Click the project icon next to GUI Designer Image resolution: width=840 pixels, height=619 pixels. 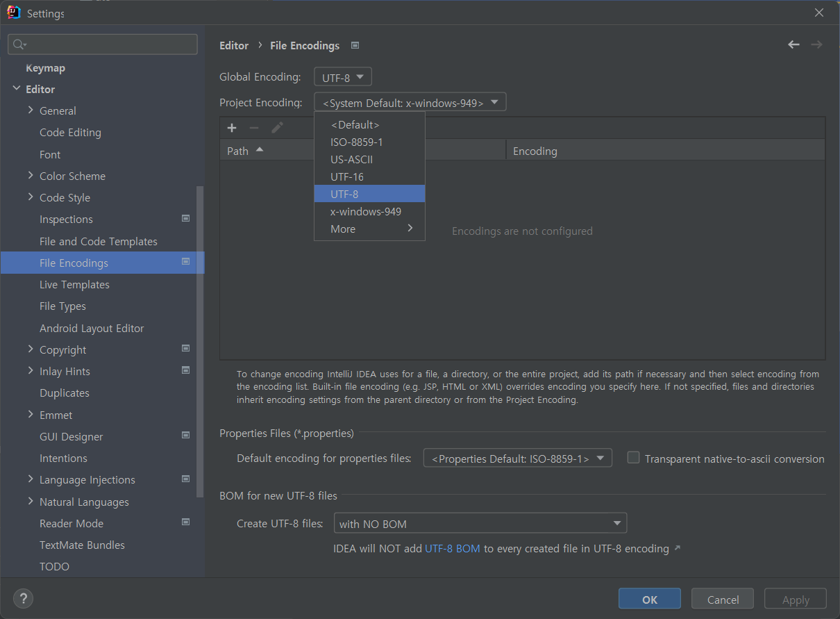[x=185, y=436]
